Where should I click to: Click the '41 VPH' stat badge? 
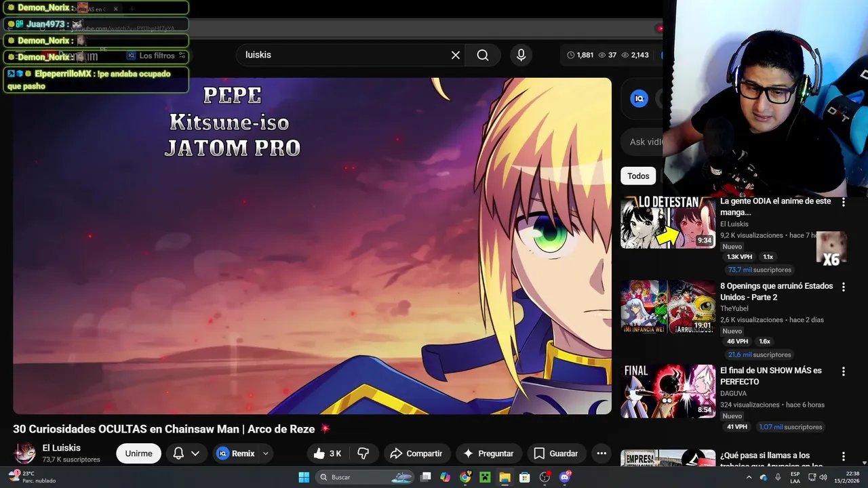[736, 427]
